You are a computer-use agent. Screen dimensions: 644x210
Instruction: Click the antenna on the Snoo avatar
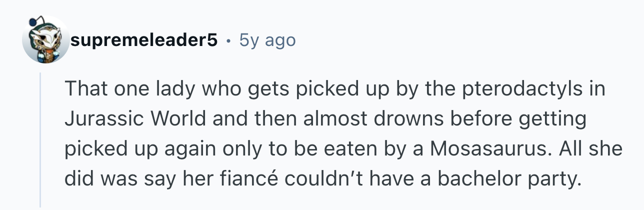click(34, 21)
